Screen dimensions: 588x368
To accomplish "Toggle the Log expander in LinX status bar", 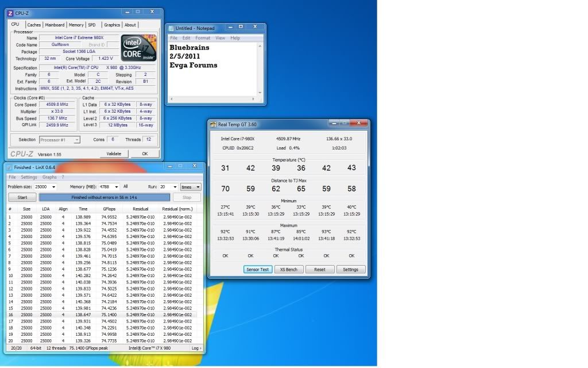I will tap(196, 348).
